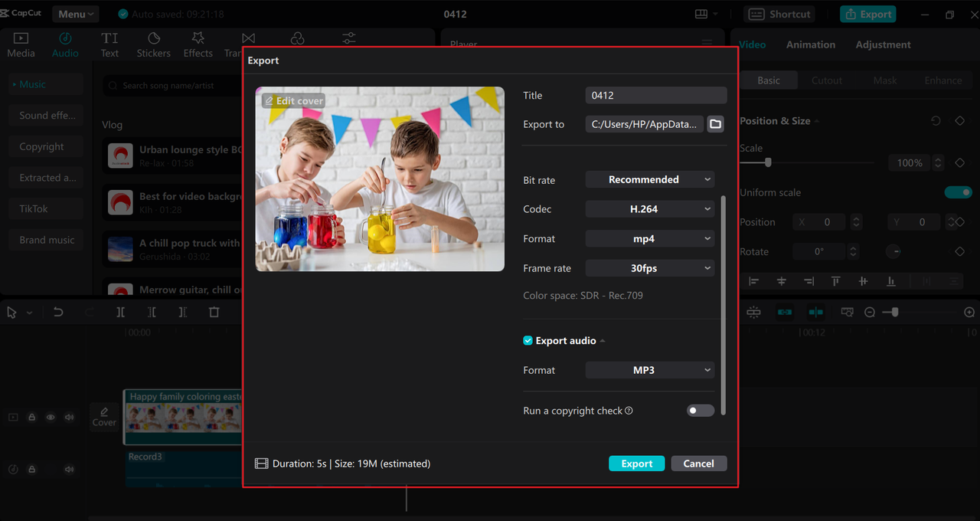This screenshot has height=521, width=980.
Task: Click the folder icon beside Export to path
Action: [715, 124]
